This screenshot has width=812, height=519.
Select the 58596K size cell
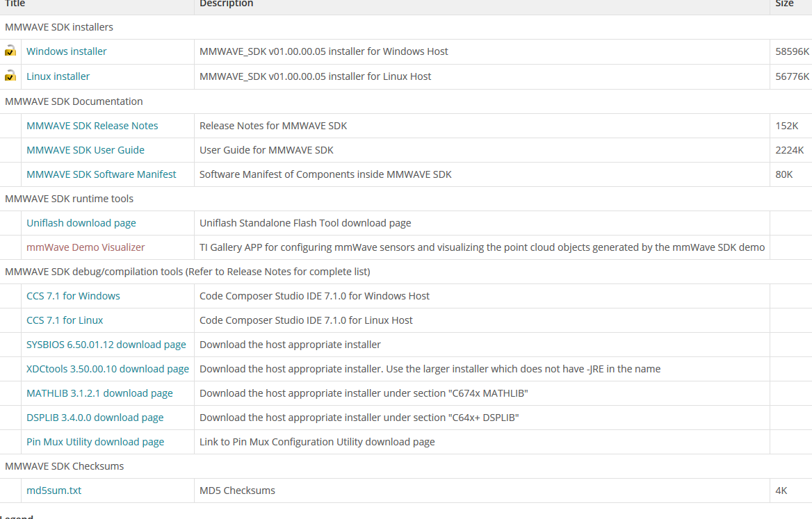pyautogui.click(x=792, y=51)
